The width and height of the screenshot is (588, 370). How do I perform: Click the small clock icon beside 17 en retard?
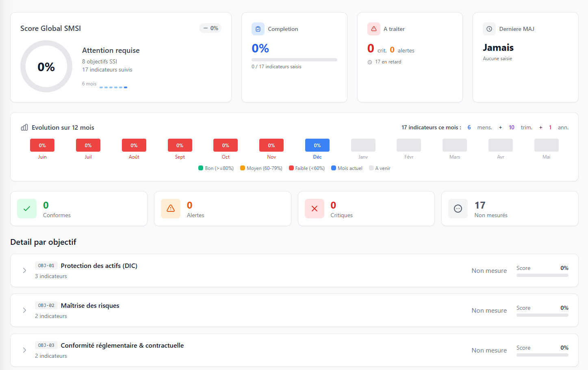coord(370,62)
